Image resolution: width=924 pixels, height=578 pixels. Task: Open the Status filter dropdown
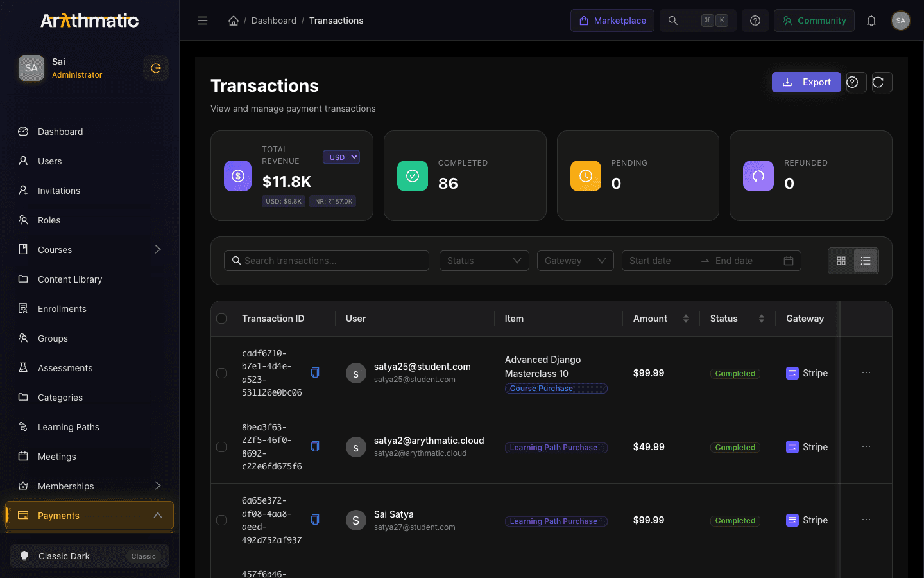[484, 261]
